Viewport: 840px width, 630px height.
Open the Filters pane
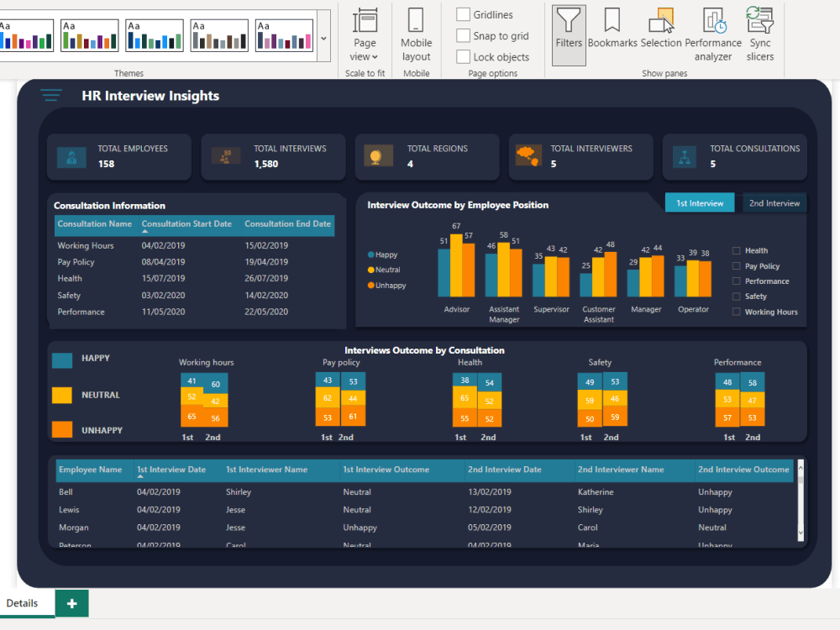pos(569,35)
